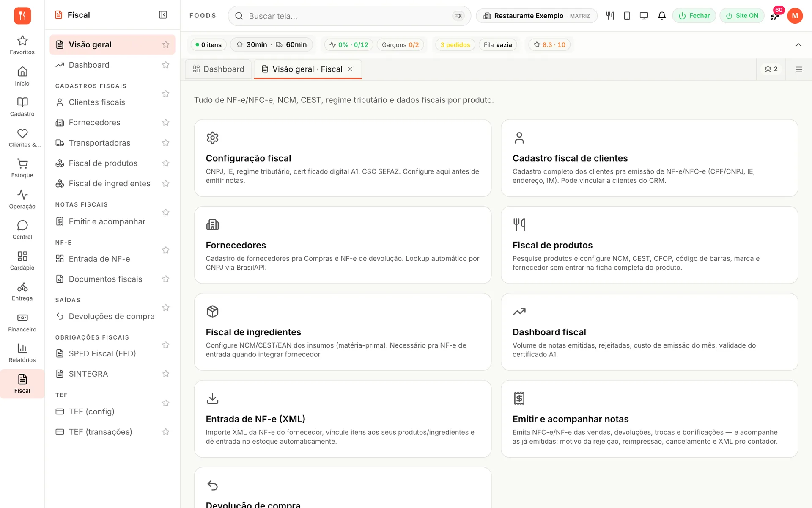Open the Dashboard fiscal card

pos(649,332)
